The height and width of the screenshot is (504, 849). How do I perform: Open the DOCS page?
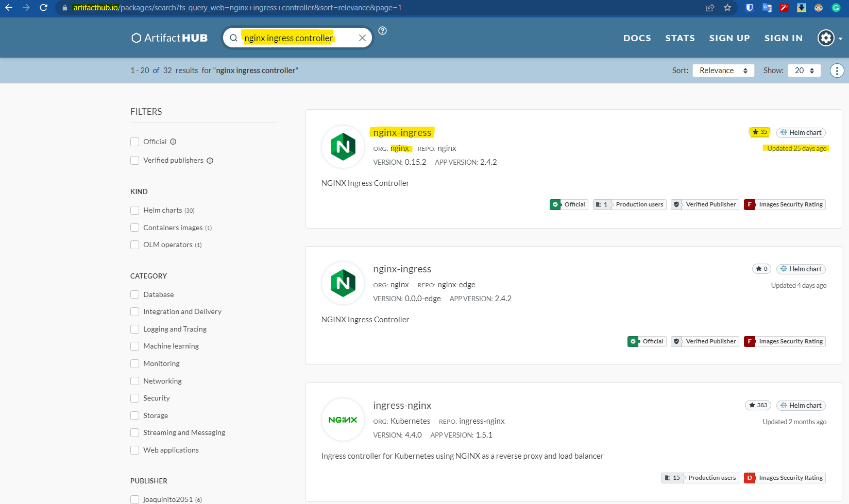[637, 38]
